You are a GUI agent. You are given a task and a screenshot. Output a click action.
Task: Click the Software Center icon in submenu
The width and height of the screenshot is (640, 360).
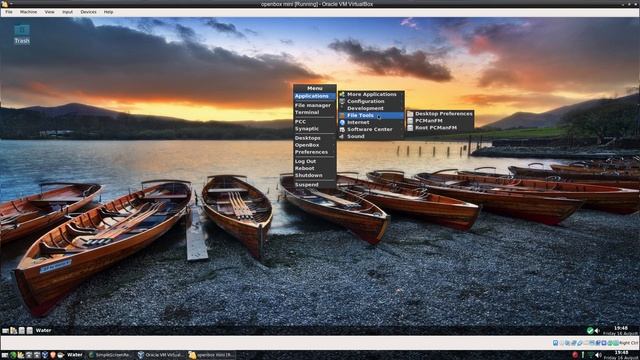(342, 129)
